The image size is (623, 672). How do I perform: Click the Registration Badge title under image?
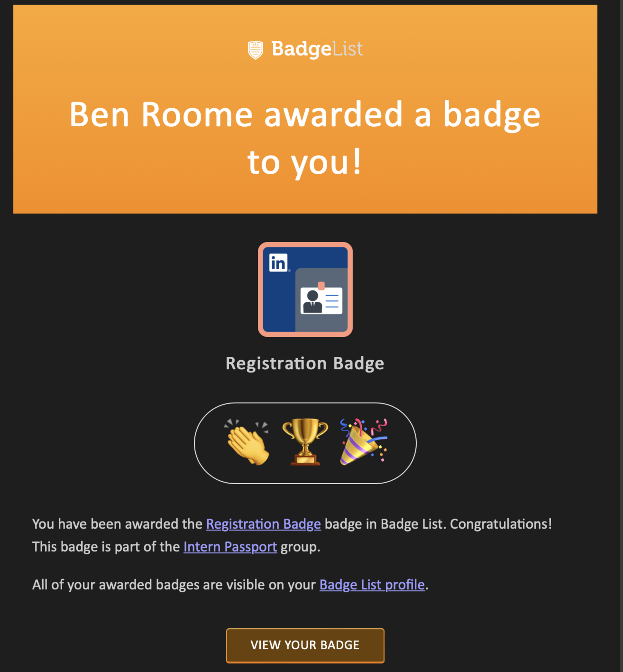305,363
